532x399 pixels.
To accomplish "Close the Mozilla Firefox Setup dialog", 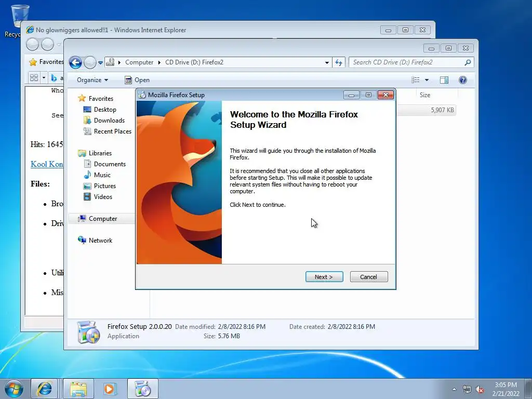I will (385, 95).
